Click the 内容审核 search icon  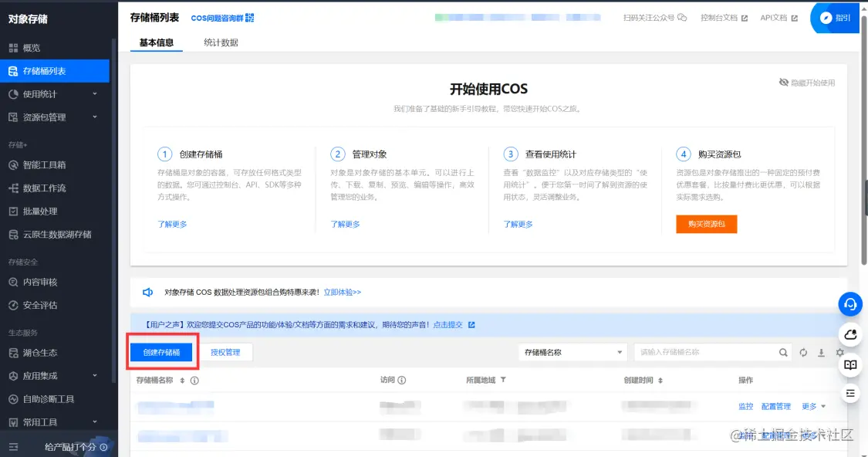[x=13, y=283]
